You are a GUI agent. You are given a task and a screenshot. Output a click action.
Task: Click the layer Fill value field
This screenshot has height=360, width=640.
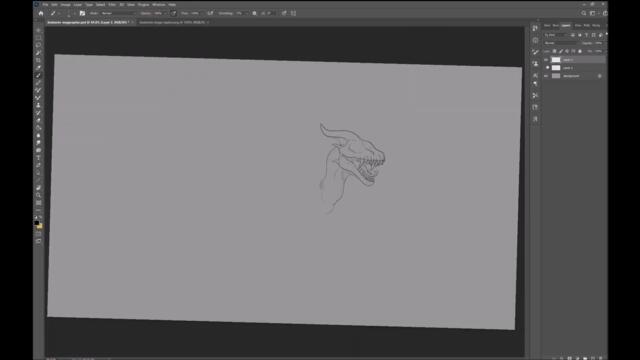tap(599, 51)
